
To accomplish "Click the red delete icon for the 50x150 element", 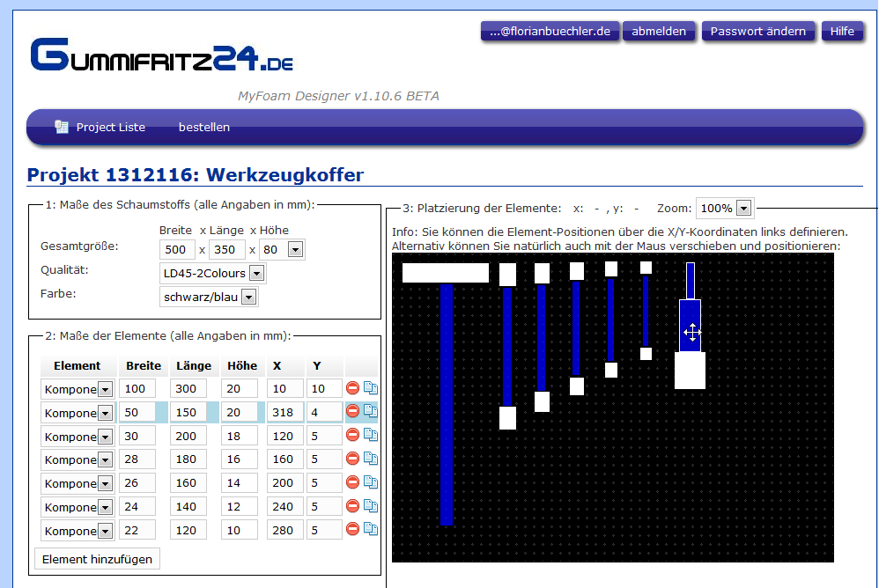I will pos(352,411).
